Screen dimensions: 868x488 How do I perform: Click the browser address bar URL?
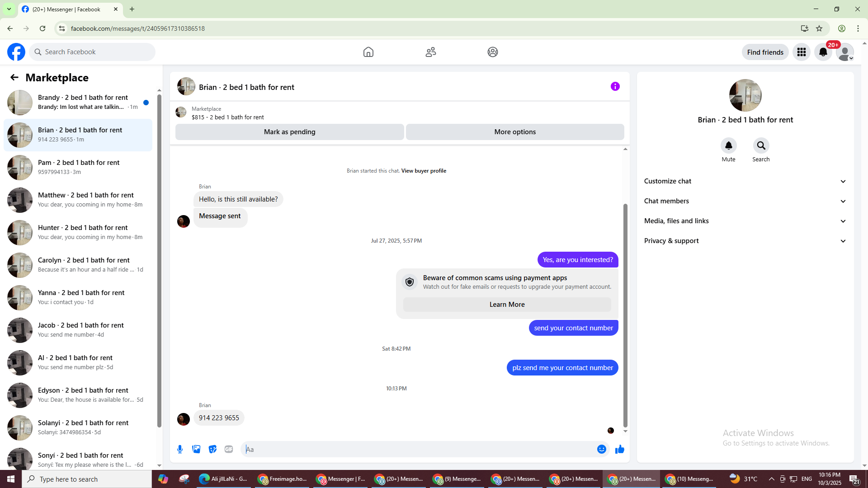coord(138,28)
